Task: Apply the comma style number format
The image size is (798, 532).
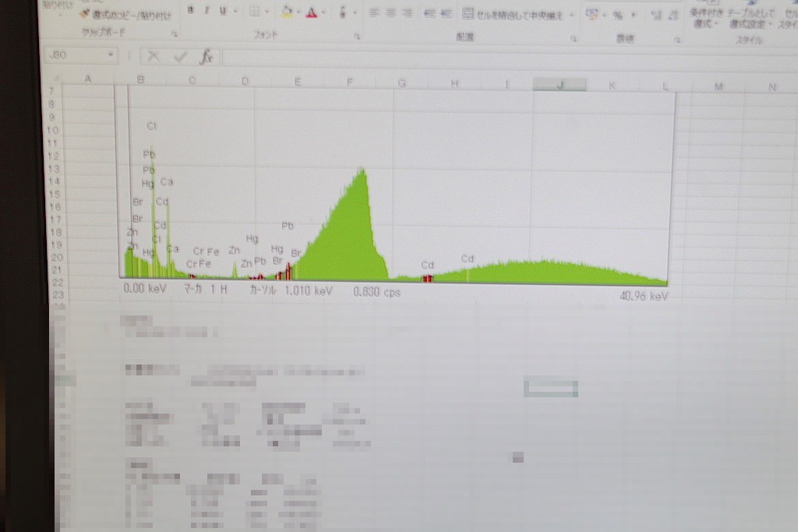Action: [634, 16]
